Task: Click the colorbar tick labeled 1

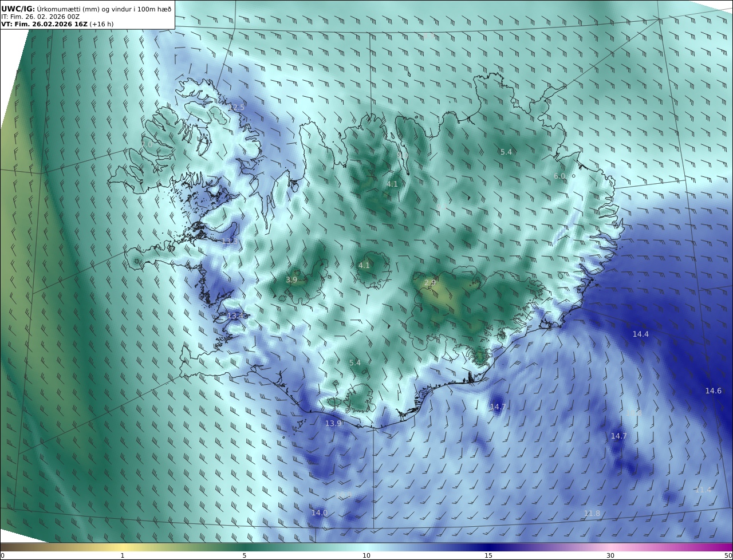Action: click(x=122, y=555)
